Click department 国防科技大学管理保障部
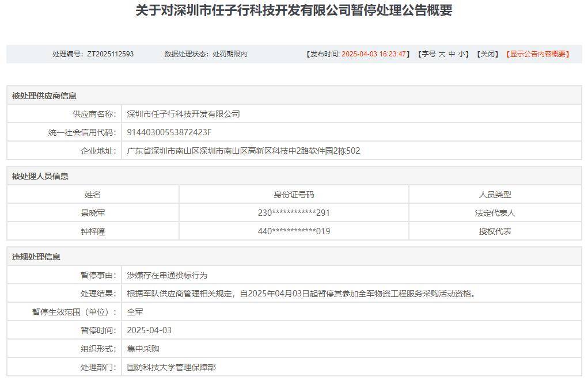This screenshot has width=588, height=381. tap(172, 367)
